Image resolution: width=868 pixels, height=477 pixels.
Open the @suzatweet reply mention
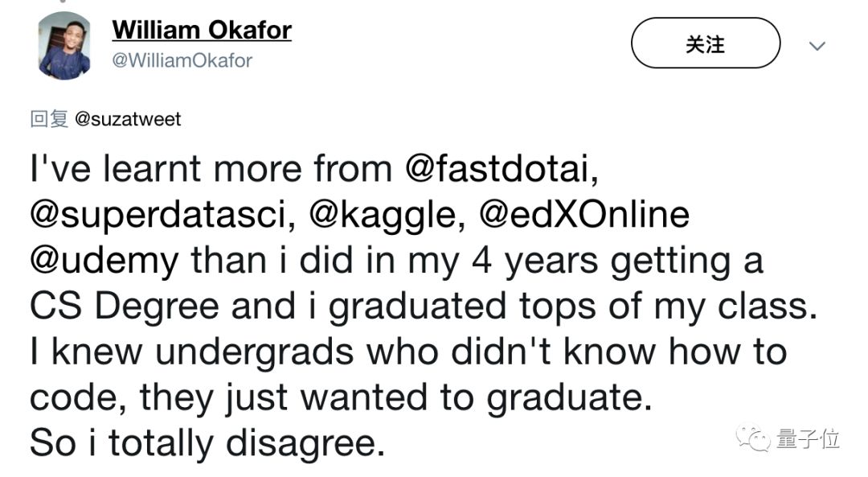pos(128,120)
